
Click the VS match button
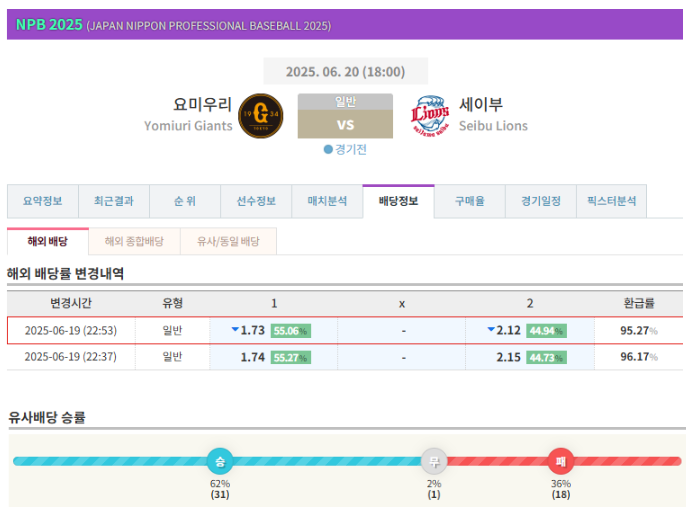point(345,124)
